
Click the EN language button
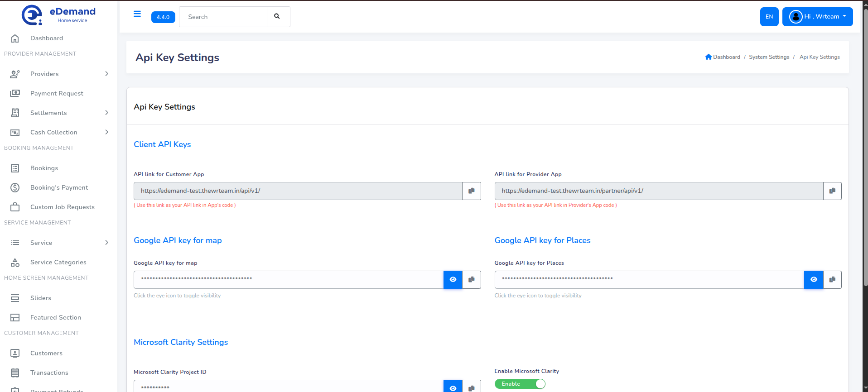[769, 17]
